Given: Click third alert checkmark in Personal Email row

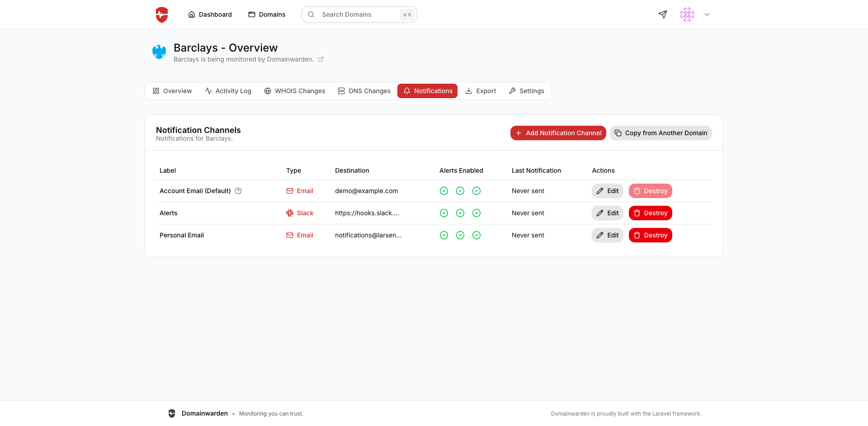Looking at the screenshot, I should coord(476,235).
